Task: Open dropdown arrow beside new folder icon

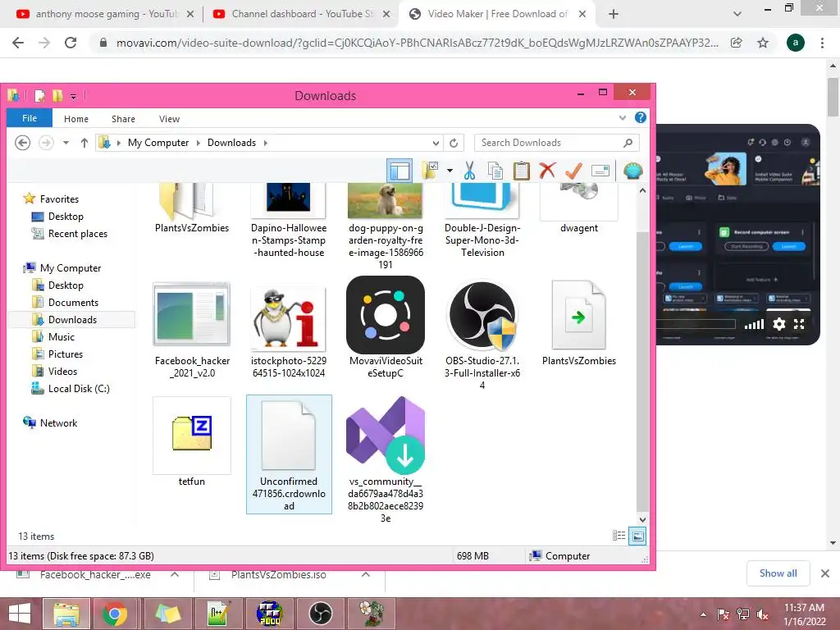Action: [450, 171]
